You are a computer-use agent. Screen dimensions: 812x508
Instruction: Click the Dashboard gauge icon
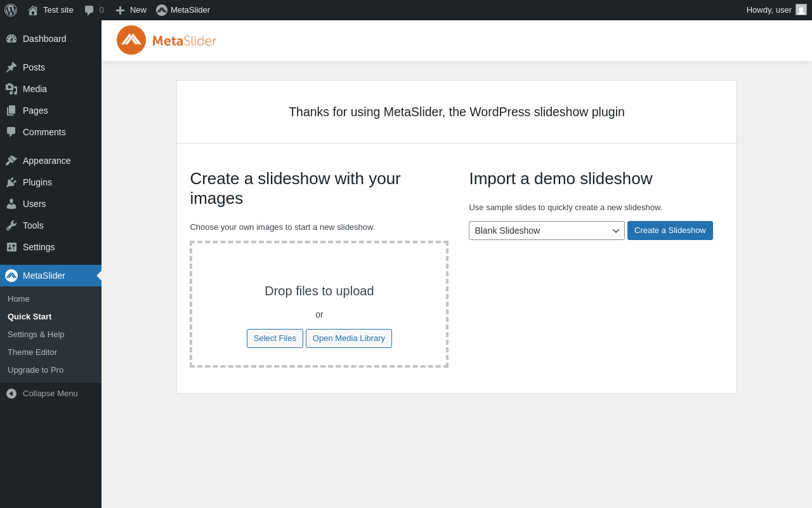[11, 39]
